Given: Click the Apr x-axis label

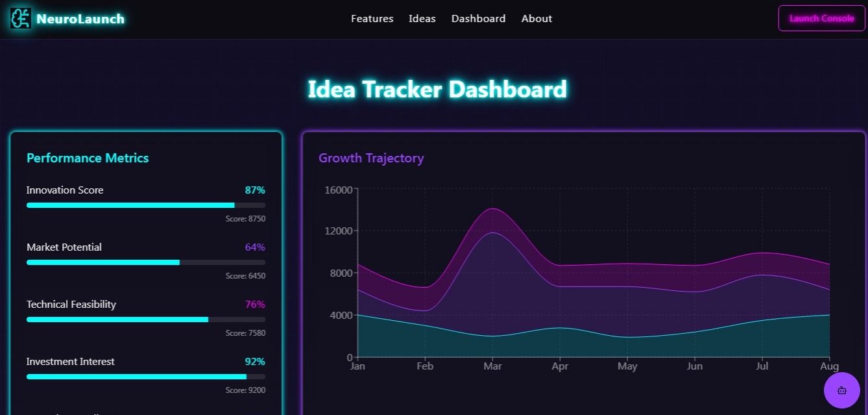Looking at the screenshot, I should pos(560,366).
